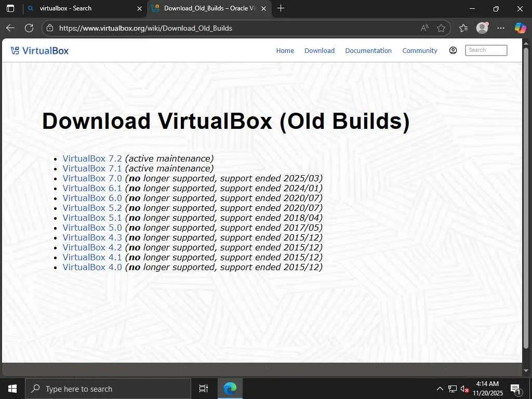Click the browser address bar URL
This screenshot has width=532, height=399.
click(x=145, y=28)
